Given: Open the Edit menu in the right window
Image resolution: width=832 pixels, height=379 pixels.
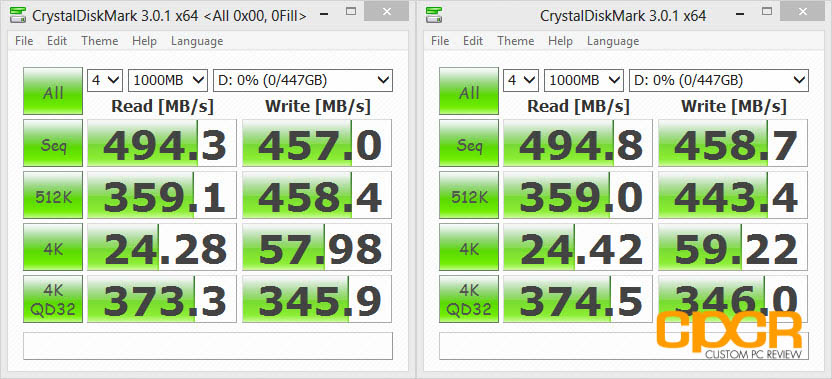Looking at the screenshot, I should (472, 41).
